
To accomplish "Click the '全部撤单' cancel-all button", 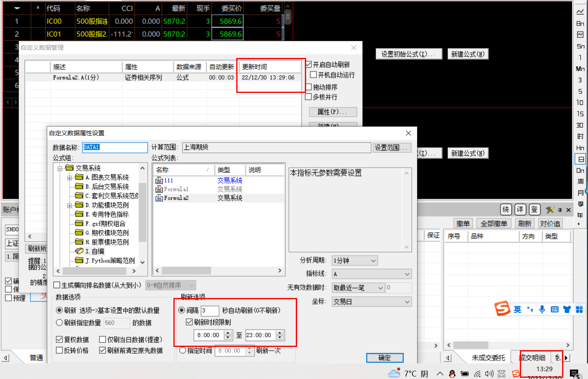I will click(495, 224).
